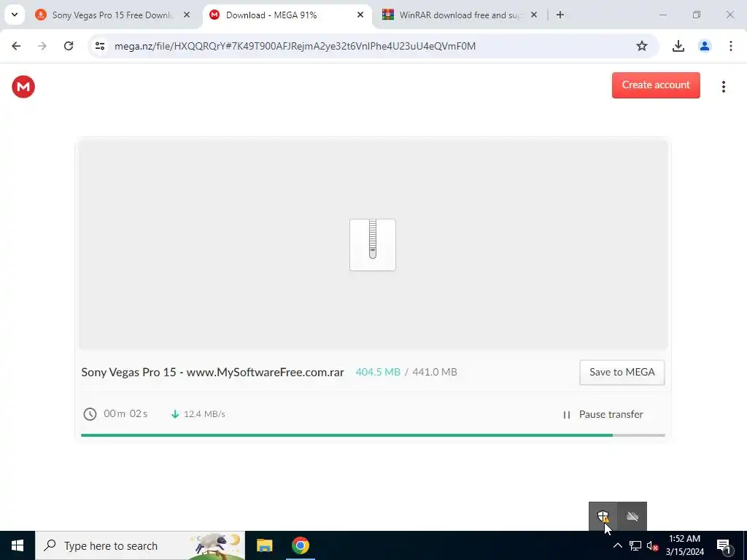The width and height of the screenshot is (747, 560).
Task: Click the taskbar search box
Action: [x=140, y=545]
